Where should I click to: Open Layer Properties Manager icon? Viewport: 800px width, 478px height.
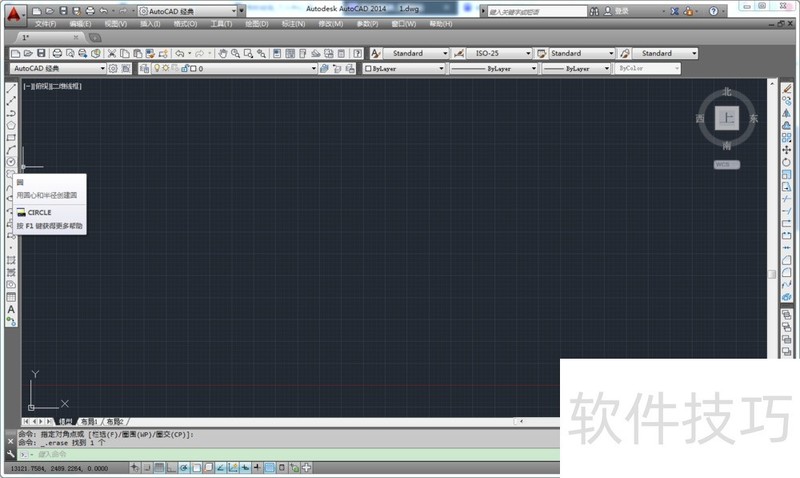point(144,68)
